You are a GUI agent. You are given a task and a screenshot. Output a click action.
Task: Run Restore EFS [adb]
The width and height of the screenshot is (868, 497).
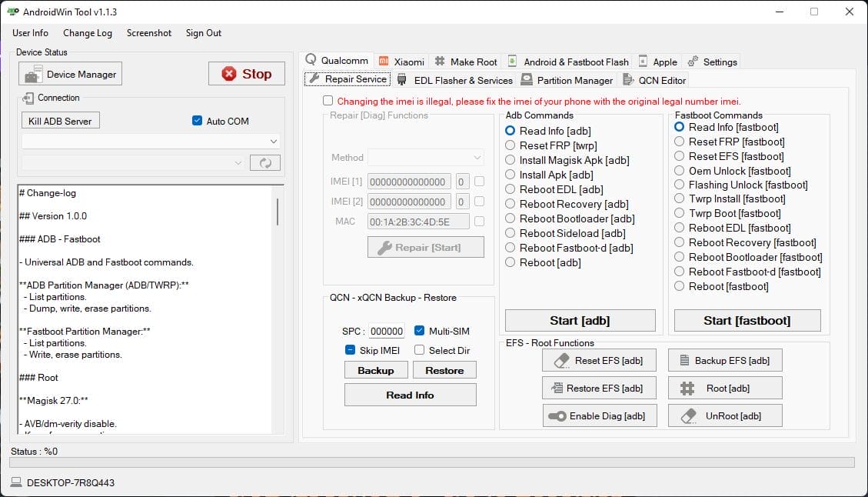click(599, 388)
